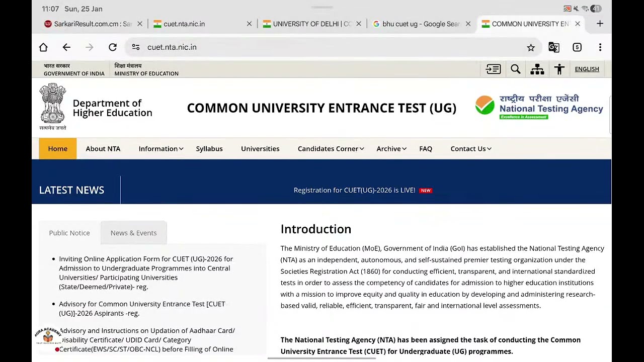This screenshot has width=644, height=362.
Task: Open Advisory for CUET (UG)-2026 Aspirants notice
Action: point(142,309)
